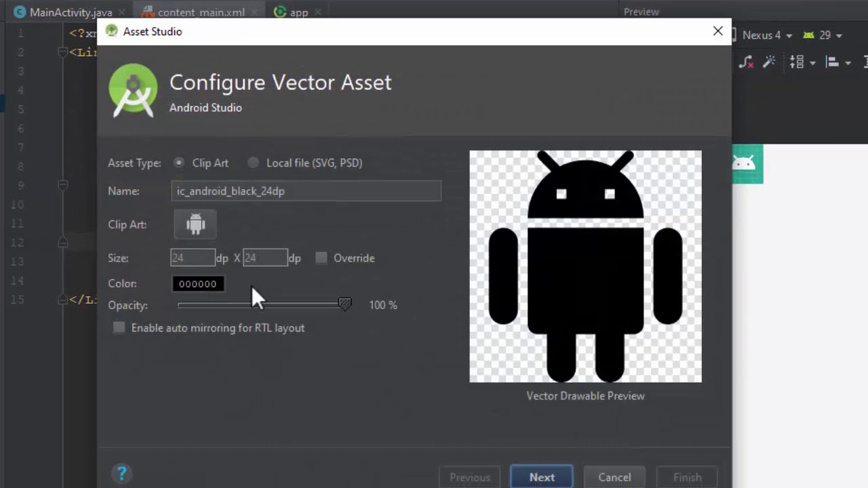Enable auto mirroring for RTL layout
This screenshot has height=488, width=868.
coord(119,327)
